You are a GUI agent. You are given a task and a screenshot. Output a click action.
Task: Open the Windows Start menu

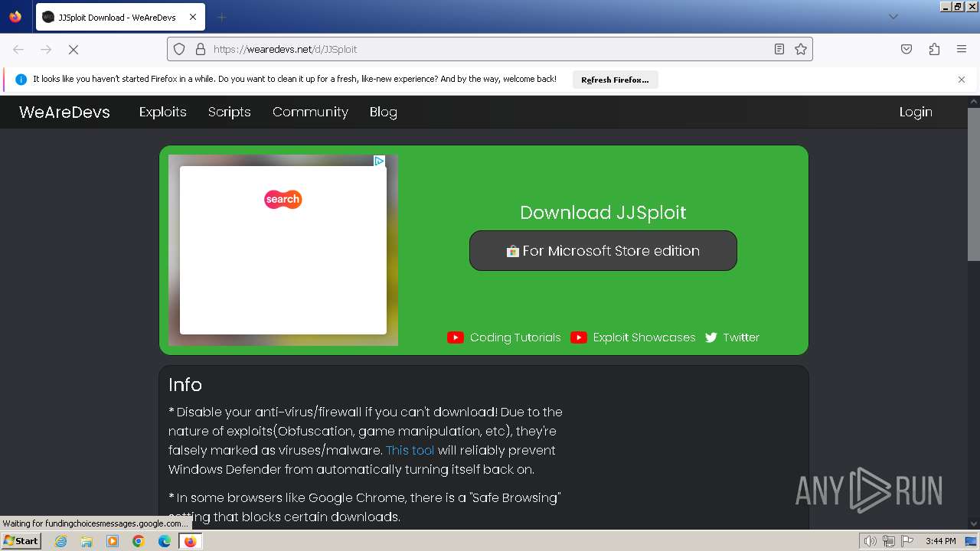tap(21, 541)
